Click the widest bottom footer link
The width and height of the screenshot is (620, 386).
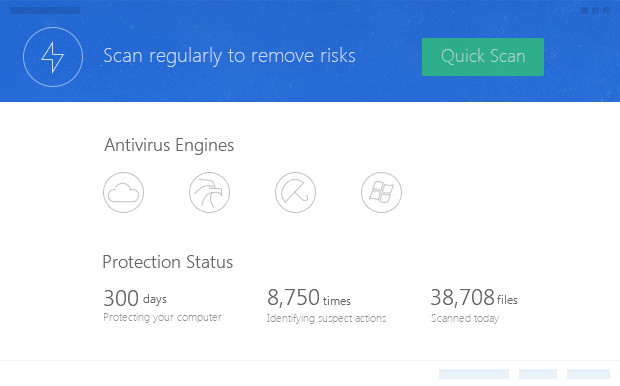(474, 374)
